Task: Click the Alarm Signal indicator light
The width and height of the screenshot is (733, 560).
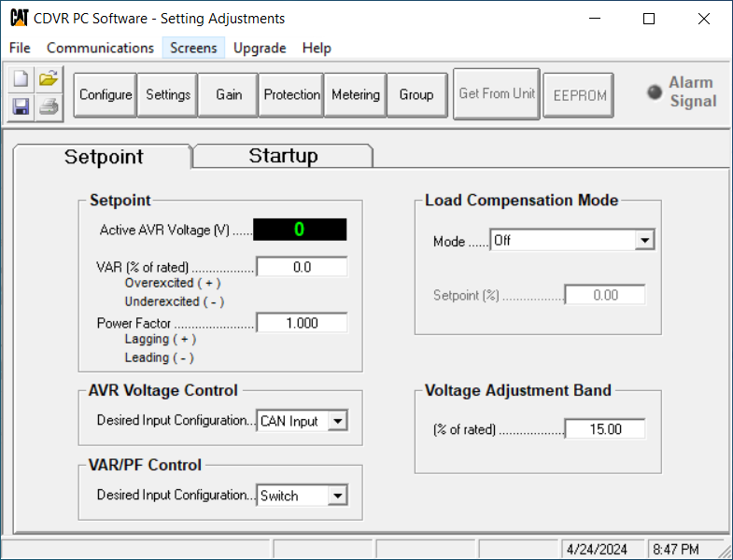Action: click(655, 92)
